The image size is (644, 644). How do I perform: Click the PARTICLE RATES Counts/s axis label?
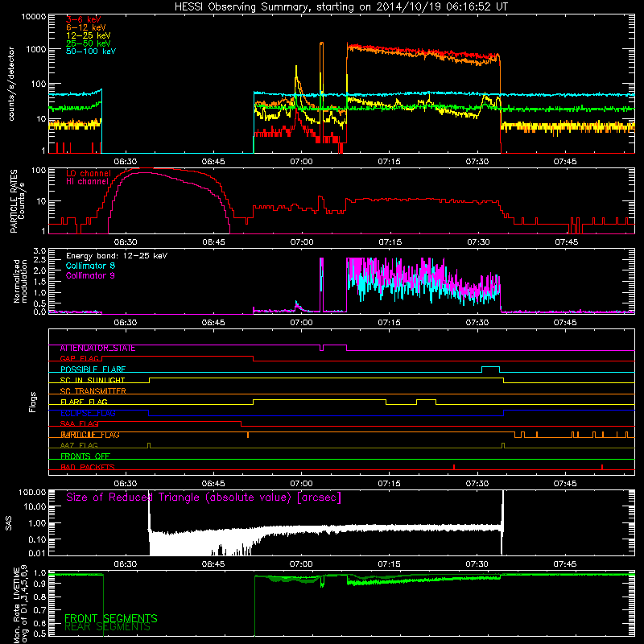tap(17, 200)
